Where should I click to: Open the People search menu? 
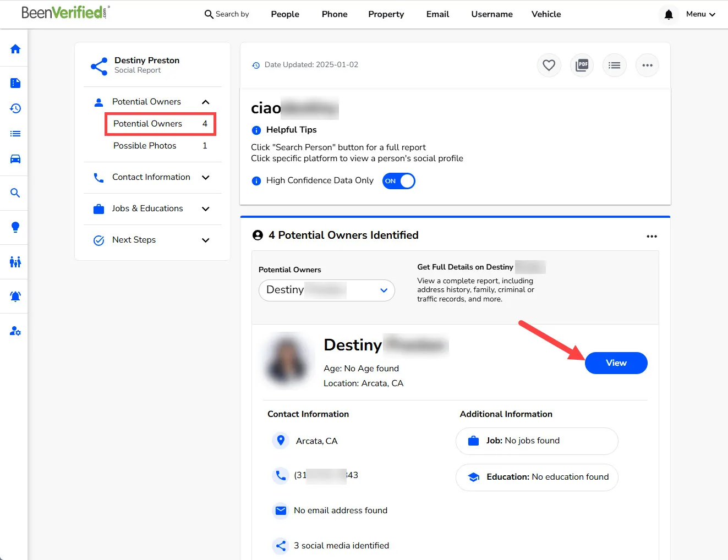click(284, 14)
